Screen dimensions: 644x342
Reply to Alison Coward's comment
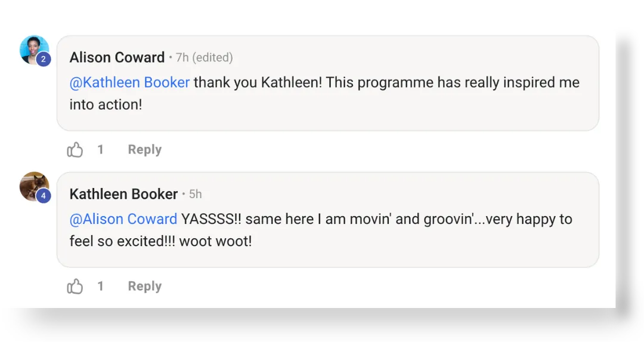tap(144, 150)
